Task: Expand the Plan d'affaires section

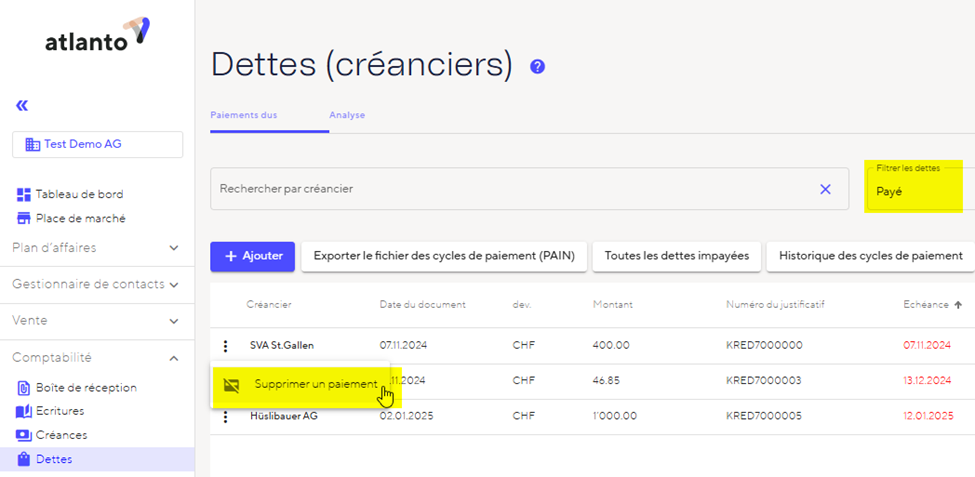Action: (97, 248)
